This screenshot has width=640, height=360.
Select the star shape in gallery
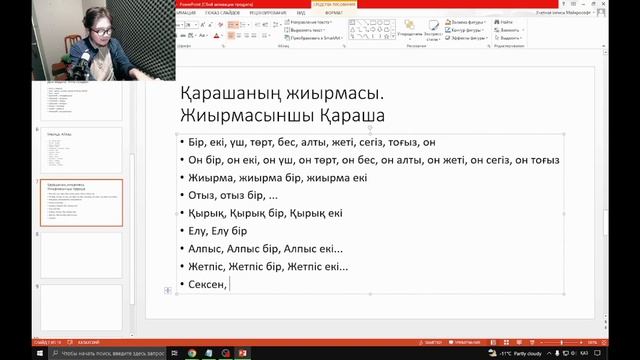tap(386, 37)
